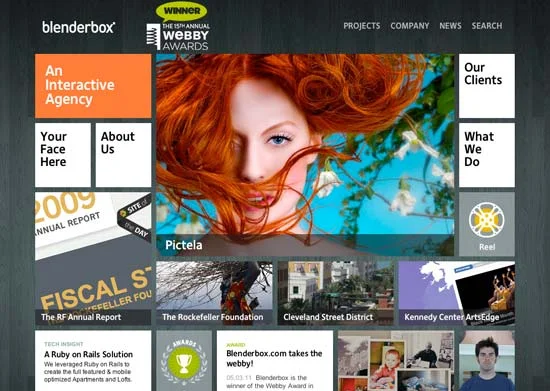Go to the News section
This screenshot has height=391, width=550.
pyautogui.click(x=450, y=26)
